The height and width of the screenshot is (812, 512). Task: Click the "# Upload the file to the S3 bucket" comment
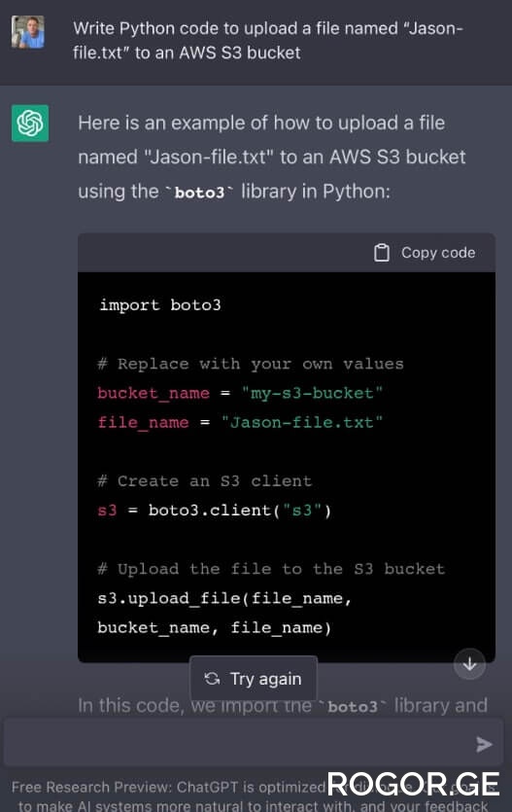tap(271, 569)
